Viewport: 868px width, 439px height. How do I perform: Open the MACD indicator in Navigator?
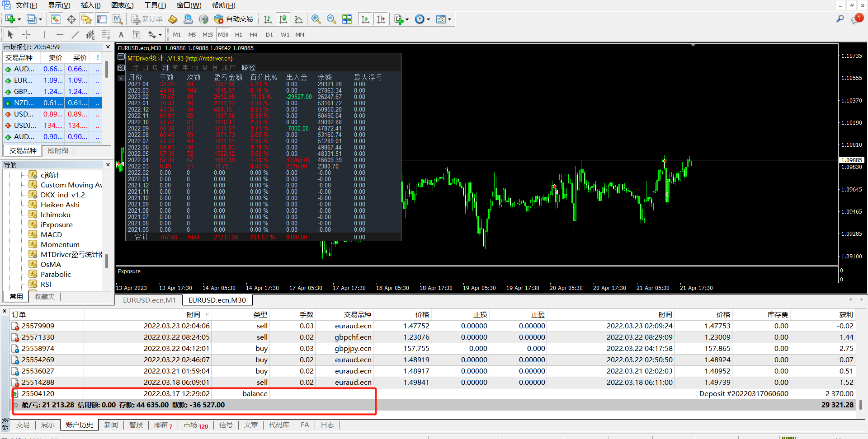click(x=51, y=234)
